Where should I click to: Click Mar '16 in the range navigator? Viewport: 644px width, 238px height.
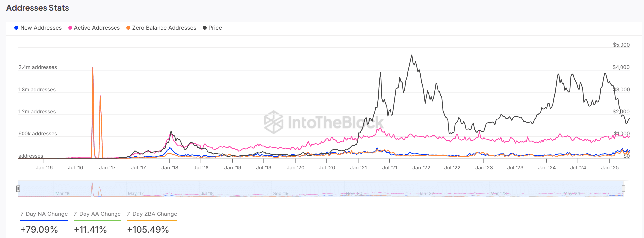click(x=63, y=193)
